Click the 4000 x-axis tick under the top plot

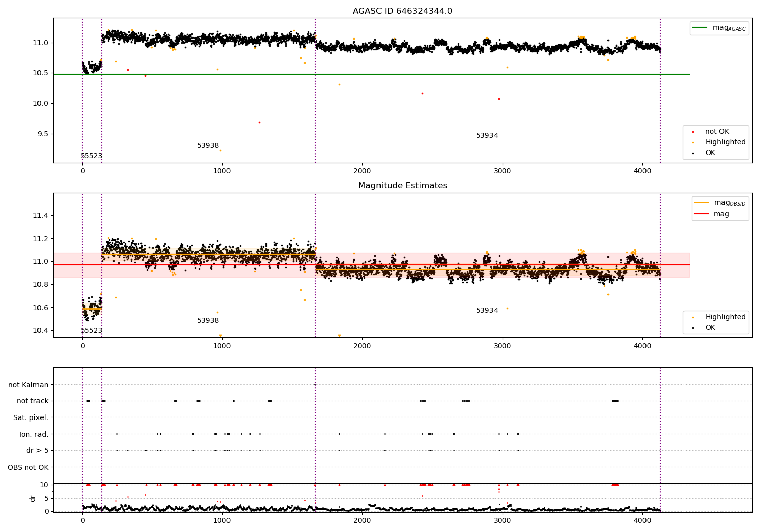[642, 171]
